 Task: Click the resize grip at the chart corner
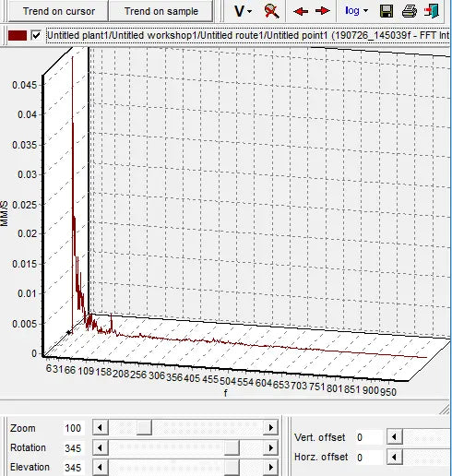click(x=445, y=410)
